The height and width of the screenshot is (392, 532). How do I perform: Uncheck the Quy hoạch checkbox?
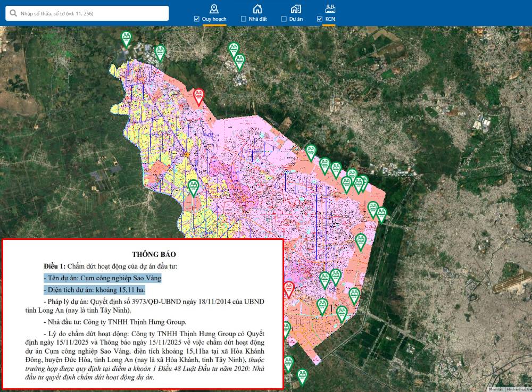point(197,19)
